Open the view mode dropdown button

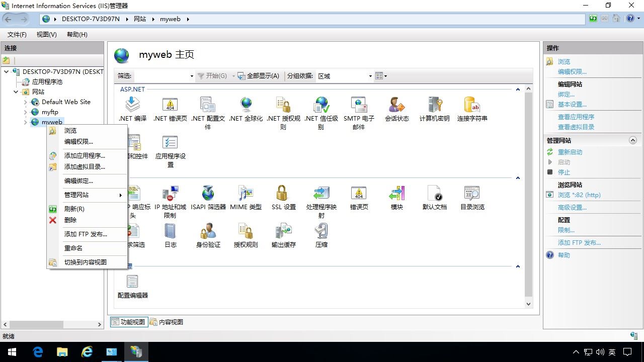381,76
